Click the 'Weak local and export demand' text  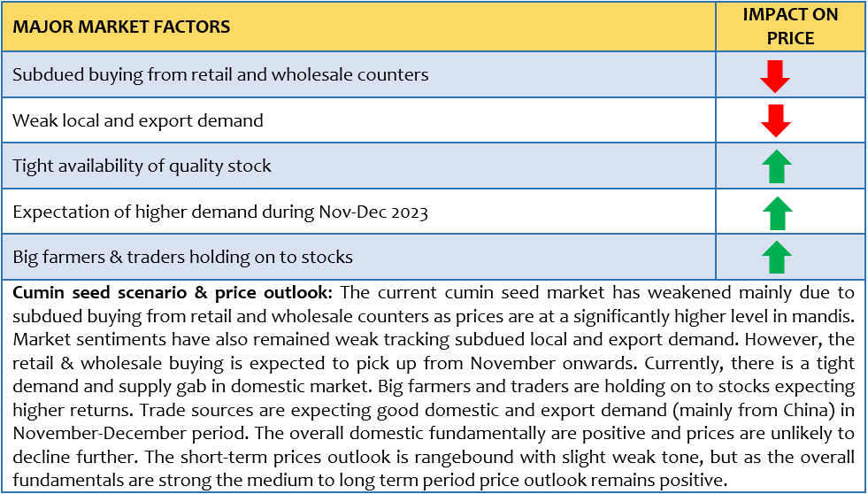pos(138,120)
